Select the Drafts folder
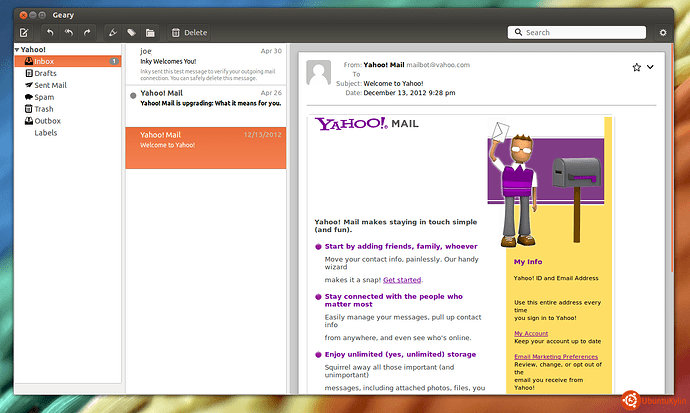Screen dimensions: 690x413 coord(45,73)
